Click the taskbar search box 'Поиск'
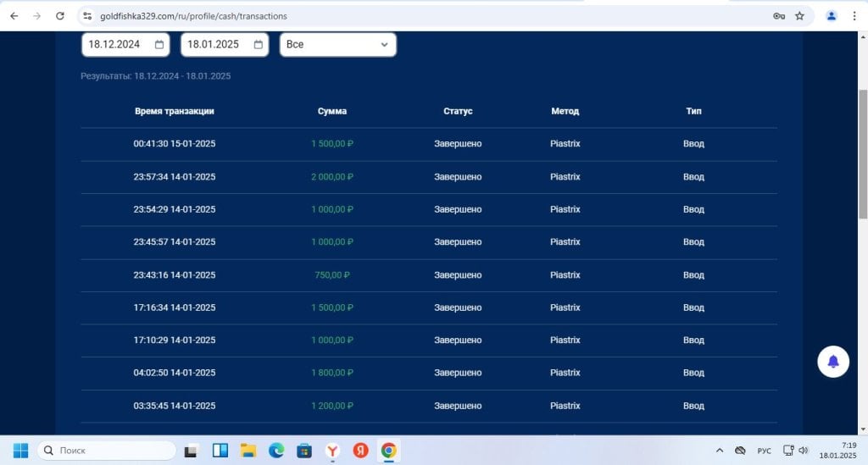Screen dimensions: 868x465 (106, 451)
